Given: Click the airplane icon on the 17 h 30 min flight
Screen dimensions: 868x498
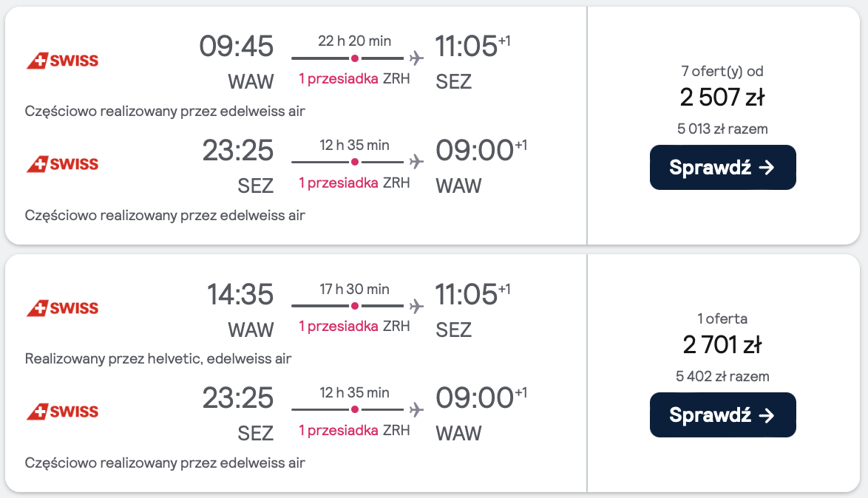Looking at the screenshot, I should coord(416,305).
